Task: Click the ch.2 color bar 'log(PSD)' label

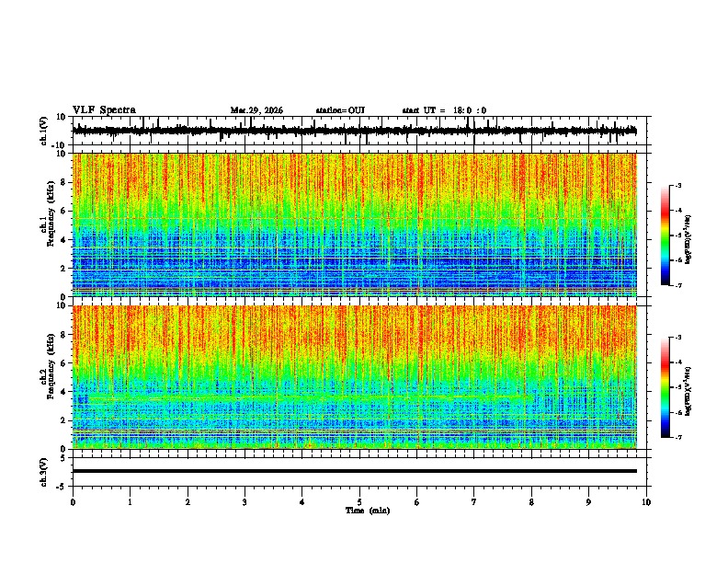Action: (688, 391)
